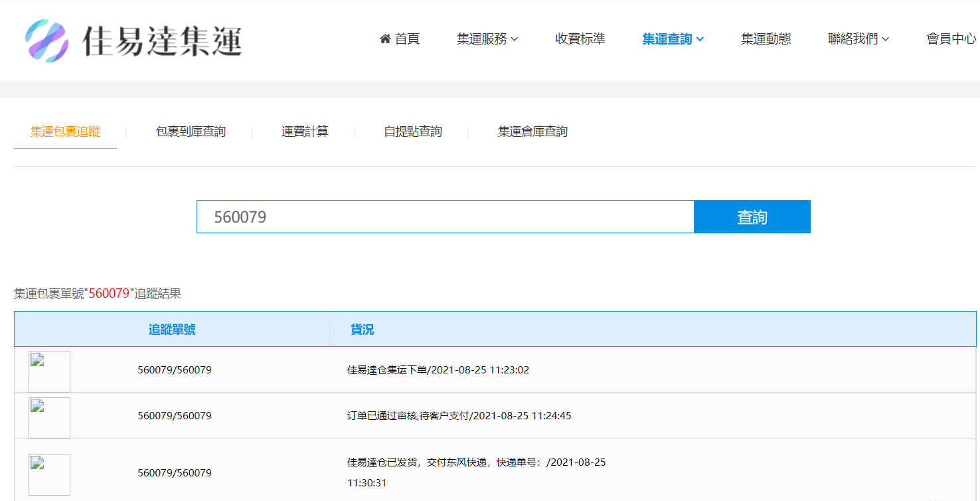Switch to the 包裹到庫查詢 tab
This screenshot has height=501, width=980.
[x=191, y=132]
